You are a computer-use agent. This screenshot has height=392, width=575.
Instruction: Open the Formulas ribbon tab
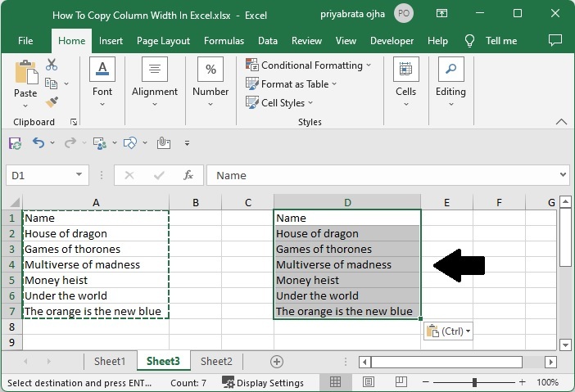pos(224,41)
